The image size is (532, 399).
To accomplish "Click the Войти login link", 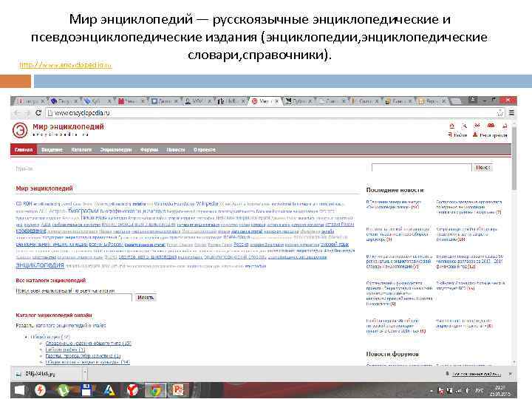I will click(457, 135).
